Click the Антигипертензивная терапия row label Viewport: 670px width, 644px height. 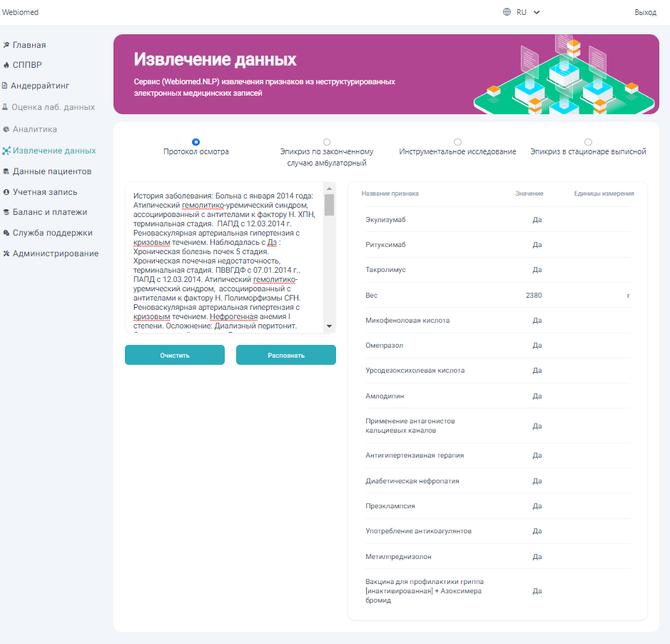pos(415,456)
